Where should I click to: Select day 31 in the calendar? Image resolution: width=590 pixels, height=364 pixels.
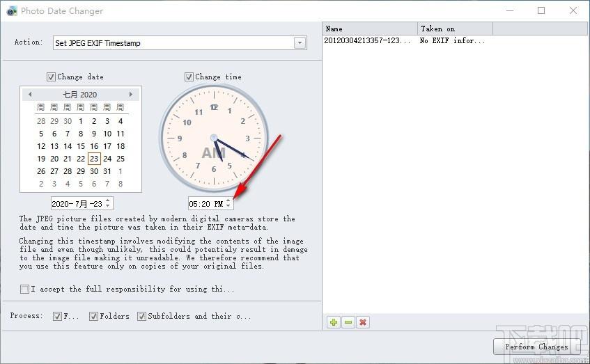tap(107, 171)
